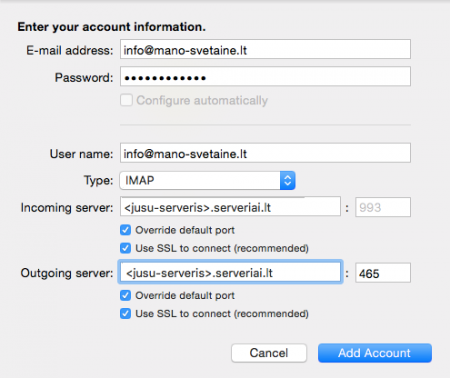
Task: Select the outgoing port field showing 465
Action: coord(383,273)
